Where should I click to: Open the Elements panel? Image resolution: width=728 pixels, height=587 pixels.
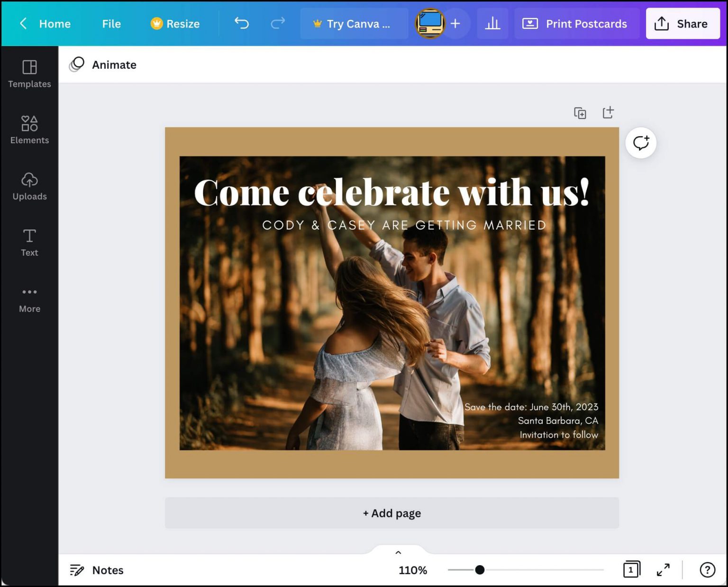[x=29, y=130]
